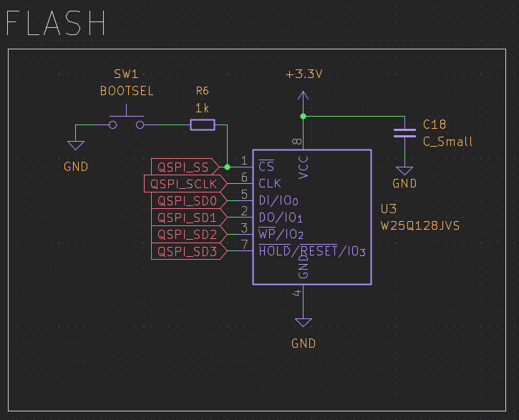Select the U3 reference designator
Screen dimensions: 519x420
(x=389, y=210)
